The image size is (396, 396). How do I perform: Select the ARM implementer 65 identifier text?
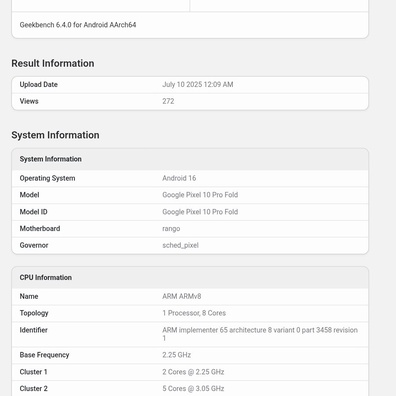[x=260, y=334]
